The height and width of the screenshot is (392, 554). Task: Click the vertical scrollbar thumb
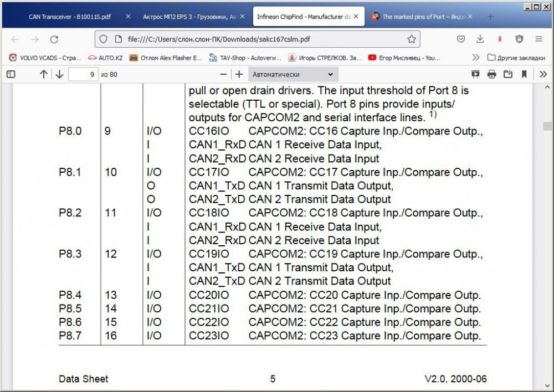[547, 126]
